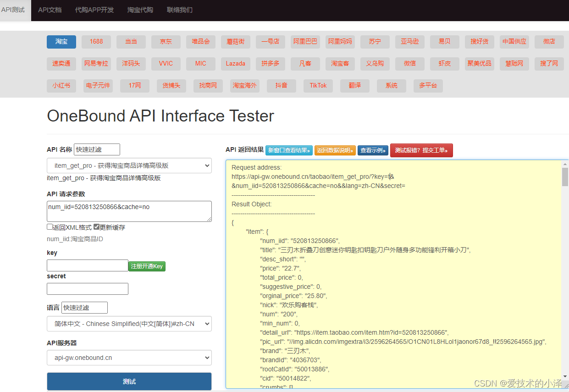
Task: Click the "brandId": "4036703" line
Action: 291,360
